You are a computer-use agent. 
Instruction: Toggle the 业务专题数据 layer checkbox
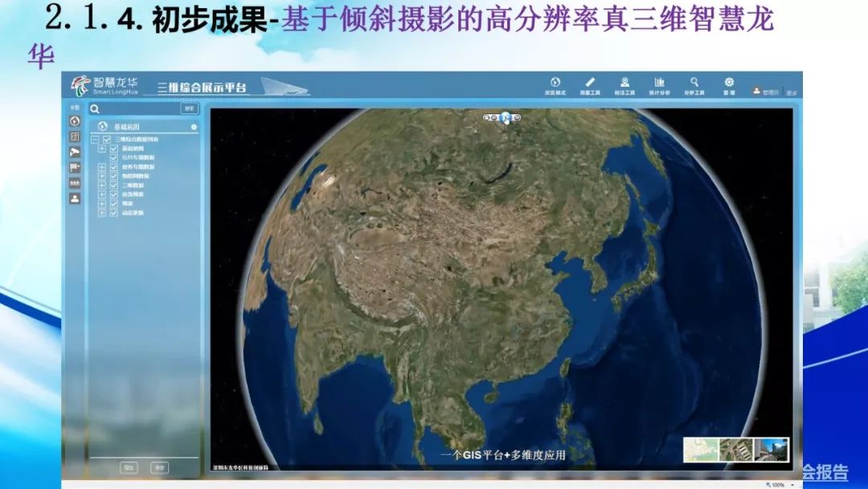coord(114,166)
